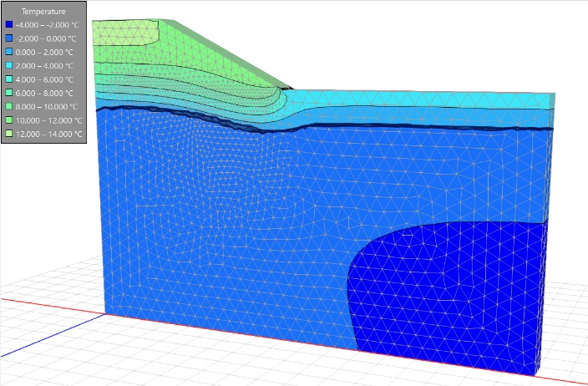Click the 8.000 – 10.000 °C green swatch
The width and height of the screenshot is (588, 386).
9,107
